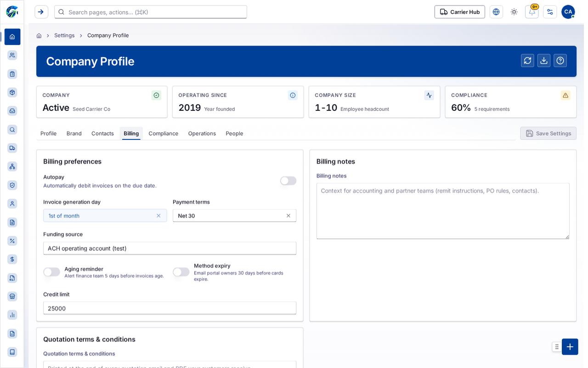
Task: Open the dollar sign sidebar icon
Action: (x=12, y=259)
